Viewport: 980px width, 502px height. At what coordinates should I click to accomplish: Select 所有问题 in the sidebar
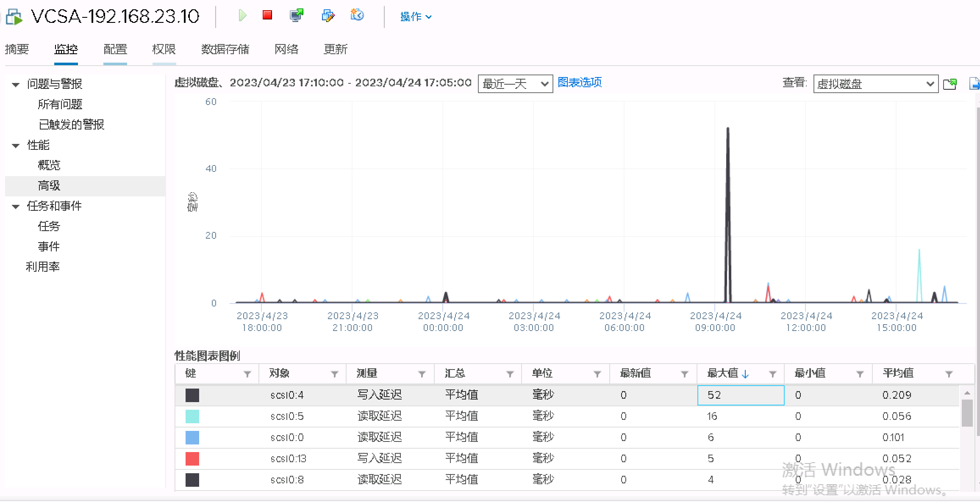point(60,104)
